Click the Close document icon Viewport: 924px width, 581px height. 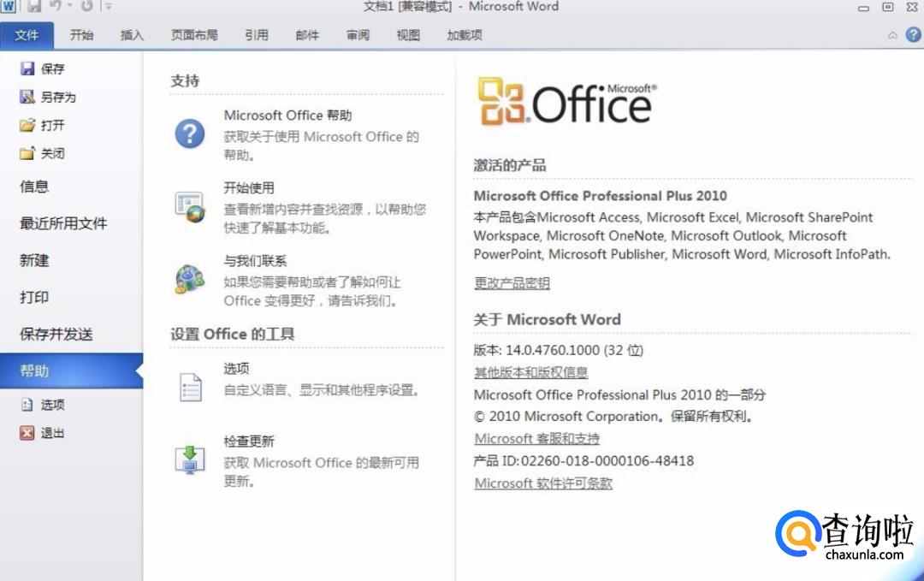[x=27, y=153]
